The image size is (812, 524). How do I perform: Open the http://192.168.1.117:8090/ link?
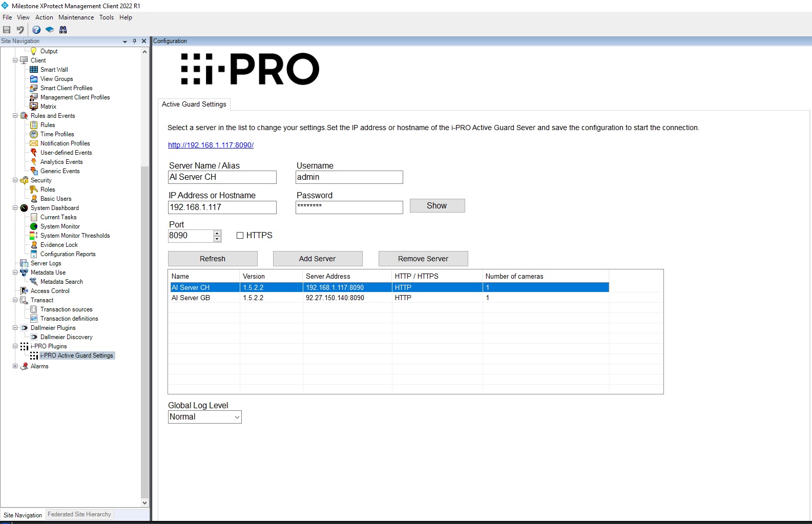click(x=211, y=145)
